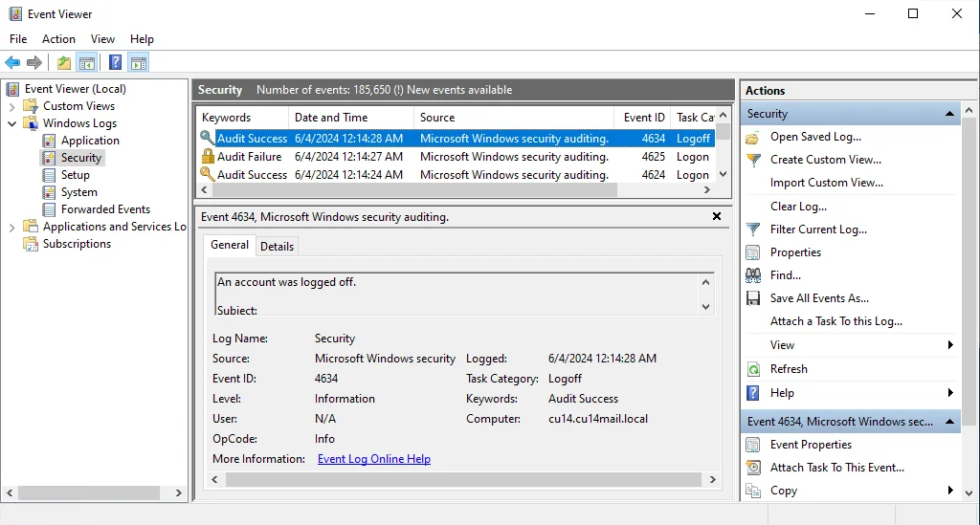This screenshot has height=525, width=980.
Task: Select the Security log in tree
Action: point(80,158)
